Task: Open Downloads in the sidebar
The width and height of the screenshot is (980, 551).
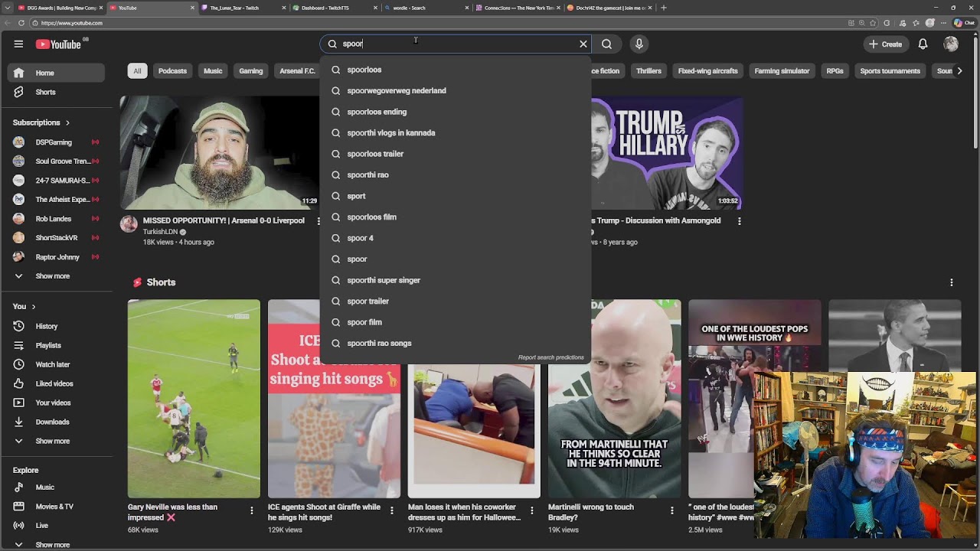Action: point(56,422)
